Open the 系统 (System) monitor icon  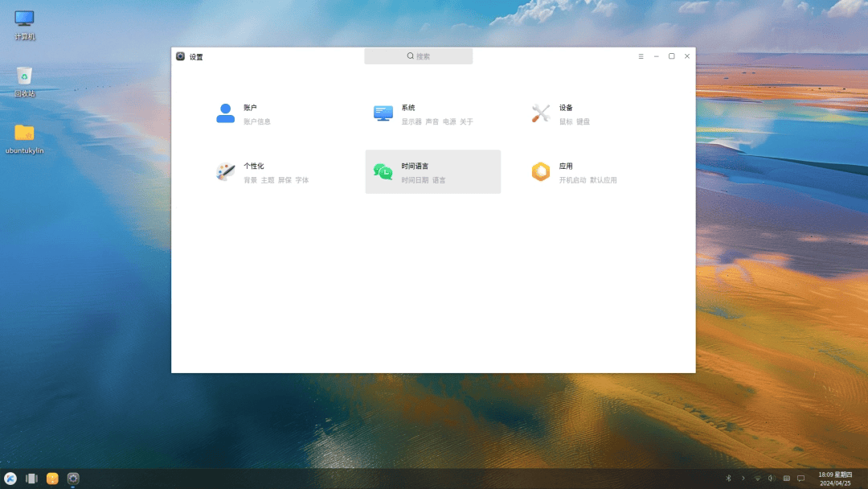[383, 113]
